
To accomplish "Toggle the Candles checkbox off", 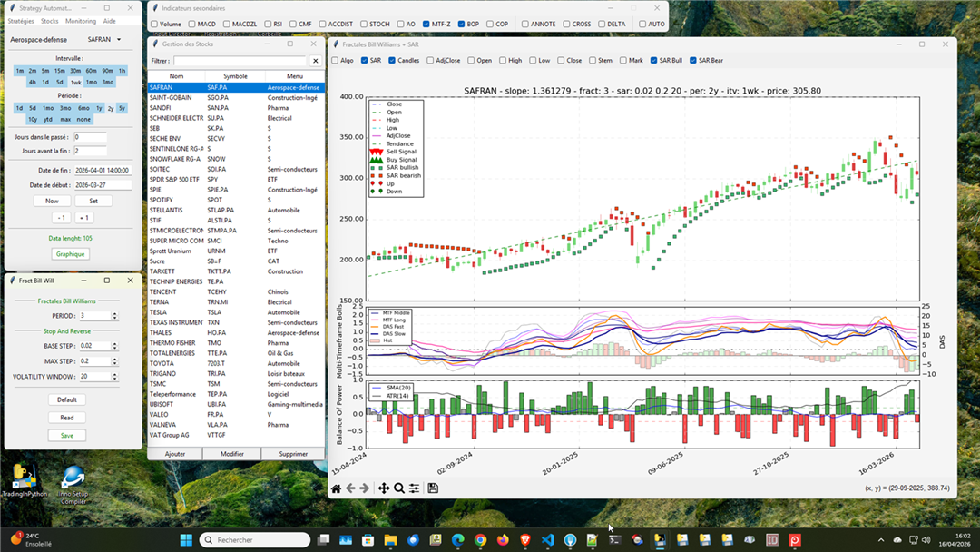I will [x=392, y=61].
